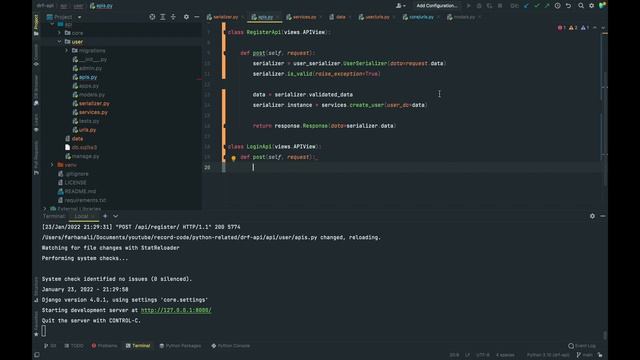Select __init__.py in project tree
The width and height of the screenshot is (640, 360).
[90, 60]
